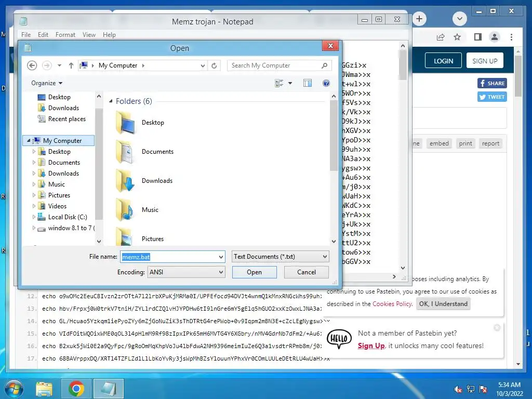Bookmark the page with the star icon
532x399 pixels.
(x=457, y=37)
